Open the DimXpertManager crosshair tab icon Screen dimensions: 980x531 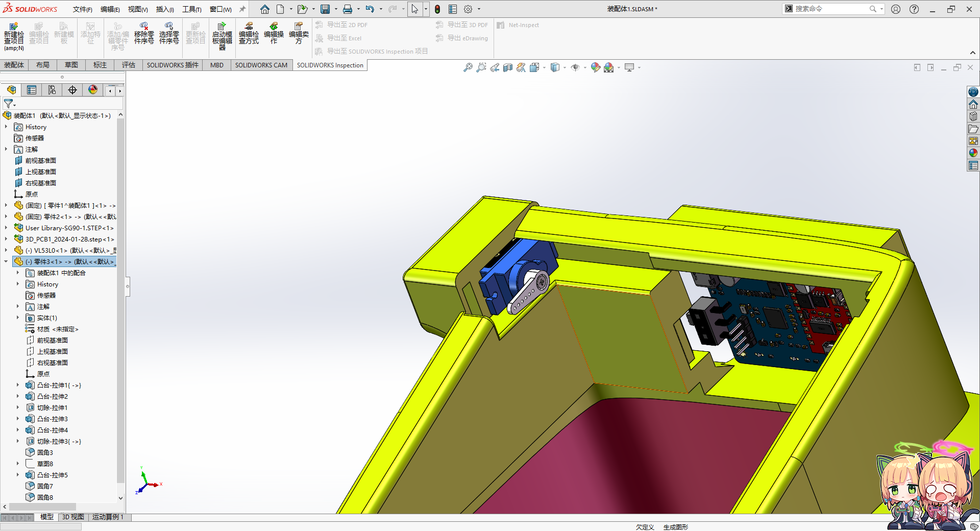click(72, 90)
